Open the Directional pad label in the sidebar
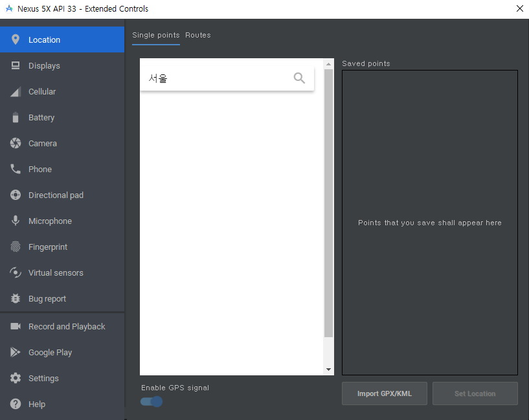Viewport: 529px width, 420px height. click(56, 195)
